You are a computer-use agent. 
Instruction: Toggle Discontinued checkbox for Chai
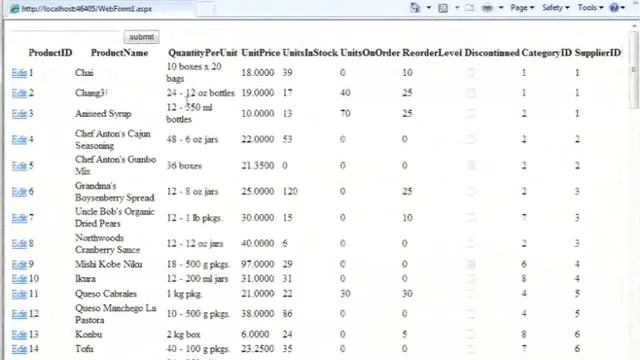click(x=471, y=73)
